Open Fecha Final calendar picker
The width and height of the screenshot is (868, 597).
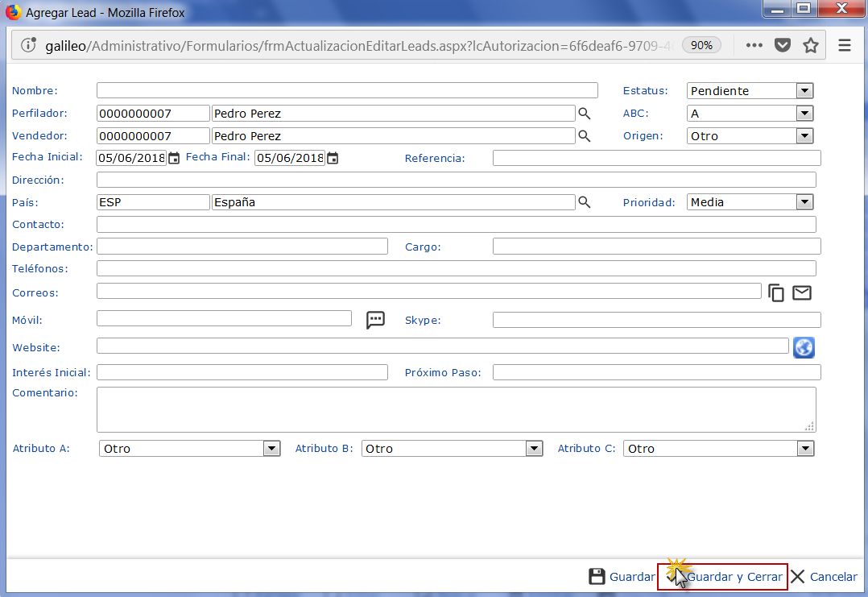[x=332, y=159]
